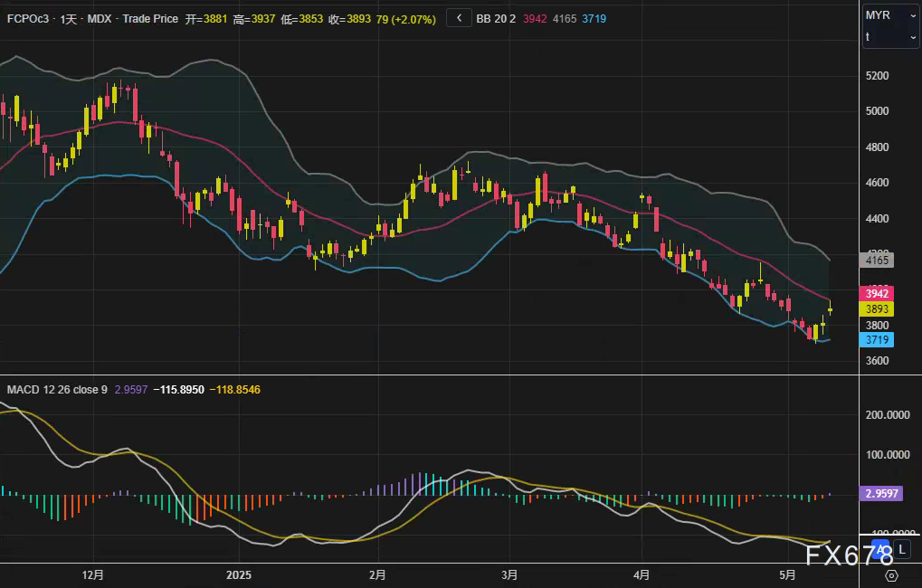This screenshot has height=588, width=922.
Task: Click the purple 2.9597 MACD value tag
Action: pyautogui.click(x=883, y=494)
